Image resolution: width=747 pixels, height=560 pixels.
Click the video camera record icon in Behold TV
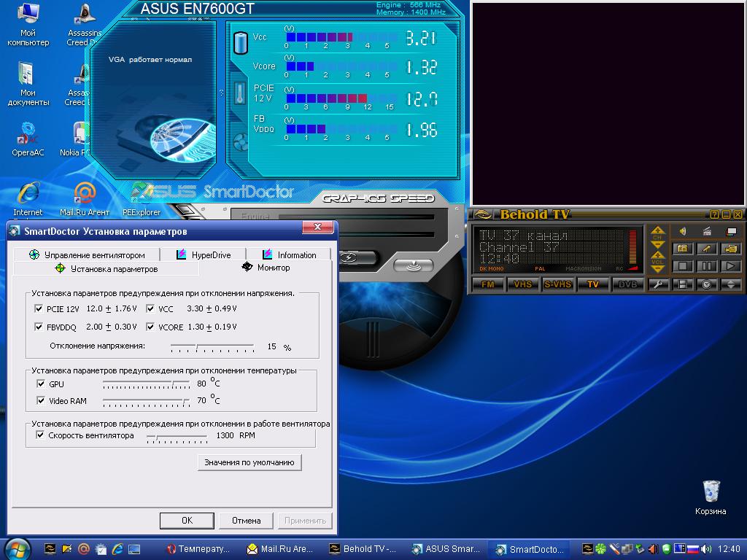click(x=730, y=249)
